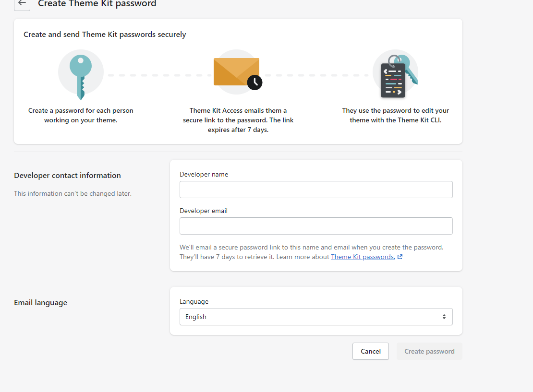Click the teal key illustration
Screen dimensions: 533x392
[81, 77]
